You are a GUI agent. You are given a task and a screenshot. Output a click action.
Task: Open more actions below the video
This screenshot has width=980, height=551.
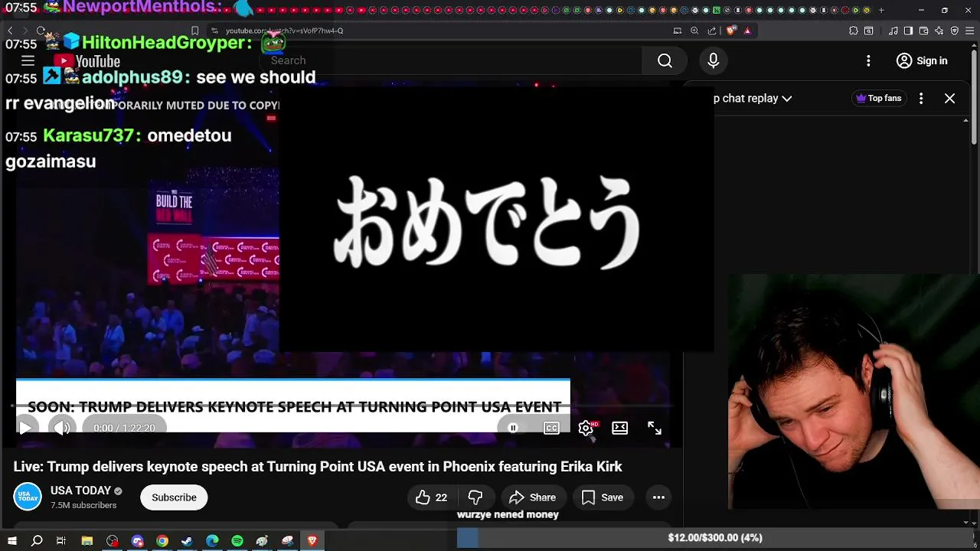point(658,497)
